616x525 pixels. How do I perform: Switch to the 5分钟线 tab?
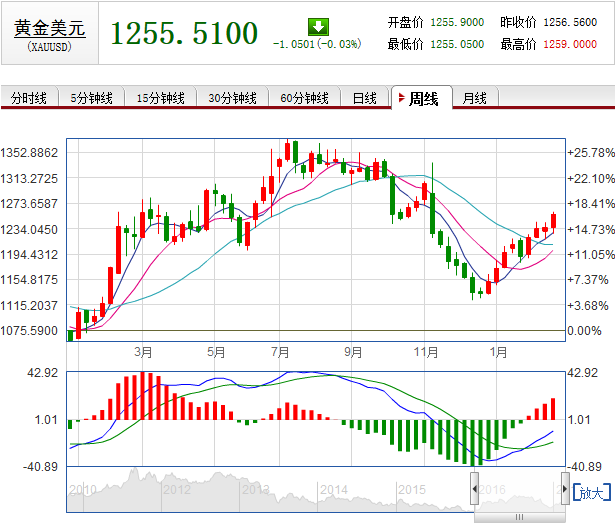(x=92, y=98)
